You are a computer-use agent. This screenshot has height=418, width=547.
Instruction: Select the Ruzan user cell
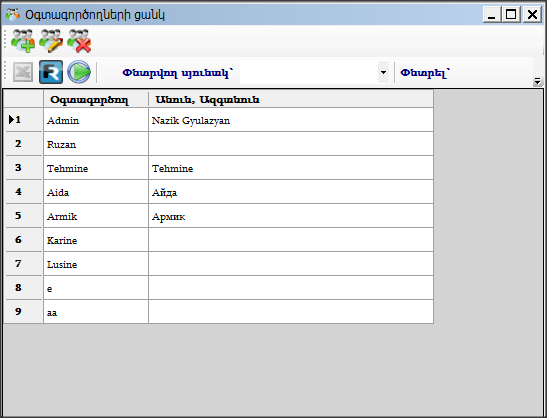pos(96,144)
